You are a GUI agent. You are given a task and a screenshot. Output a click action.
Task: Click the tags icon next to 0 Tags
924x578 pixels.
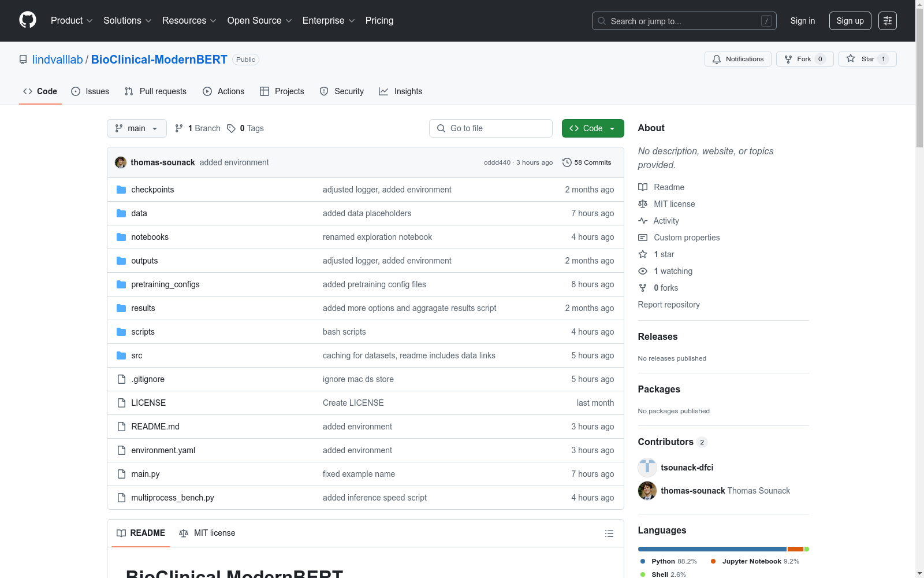pyautogui.click(x=231, y=128)
